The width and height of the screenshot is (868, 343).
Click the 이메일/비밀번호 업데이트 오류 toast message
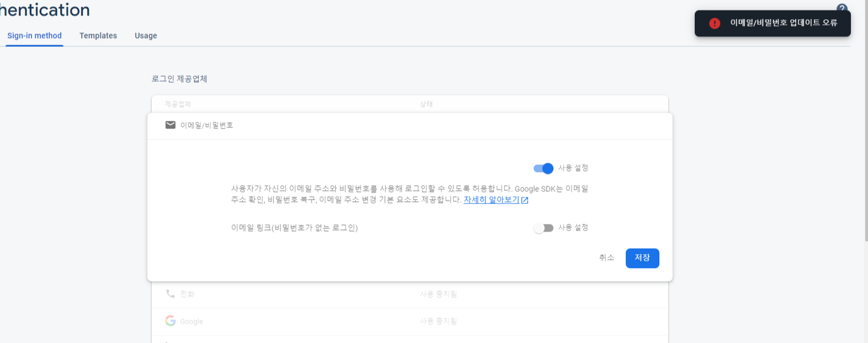pyautogui.click(x=773, y=23)
